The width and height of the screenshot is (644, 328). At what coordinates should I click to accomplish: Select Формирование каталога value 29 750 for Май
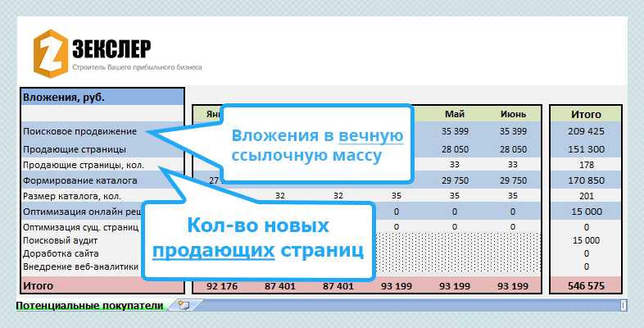click(x=455, y=180)
